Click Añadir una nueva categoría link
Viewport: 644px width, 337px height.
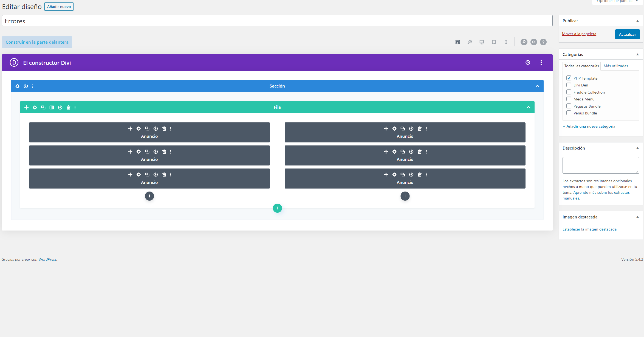click(x=589, y=127)
